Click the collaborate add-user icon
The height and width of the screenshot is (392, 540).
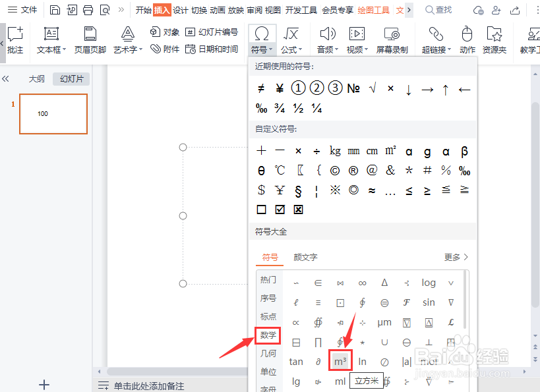pos(496,11)
